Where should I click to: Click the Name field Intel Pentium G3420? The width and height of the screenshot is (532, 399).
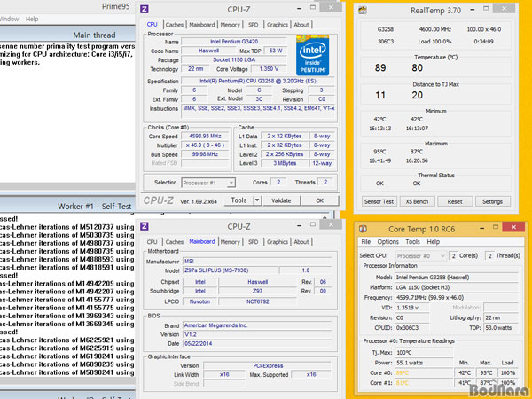pyautogui.click(x=234, y=42)
